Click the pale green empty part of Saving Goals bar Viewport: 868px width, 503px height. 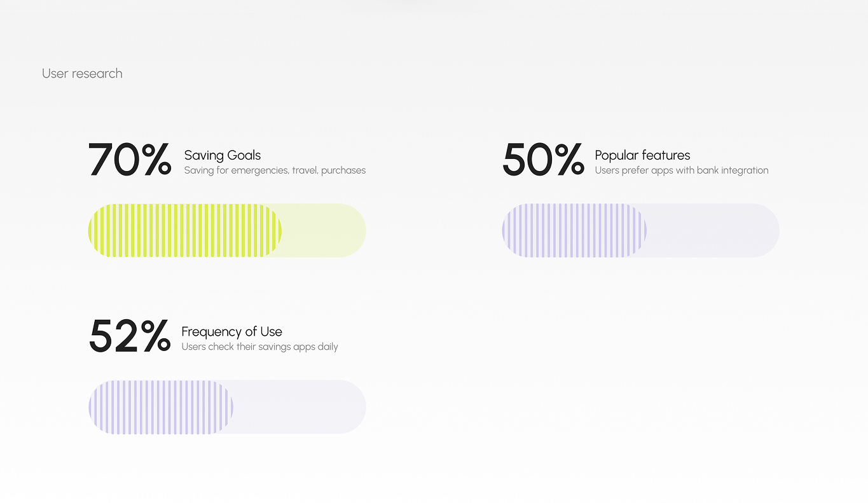[x=323, y=230]
